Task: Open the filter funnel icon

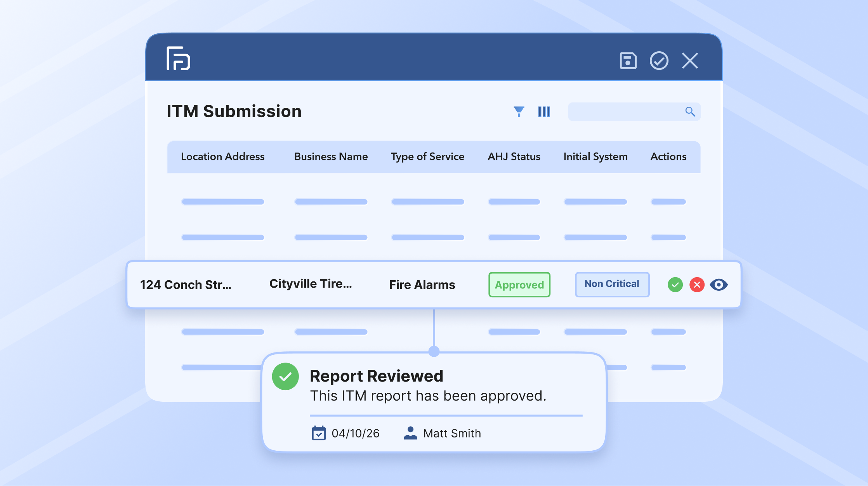Action: click(x=519, y=112)
